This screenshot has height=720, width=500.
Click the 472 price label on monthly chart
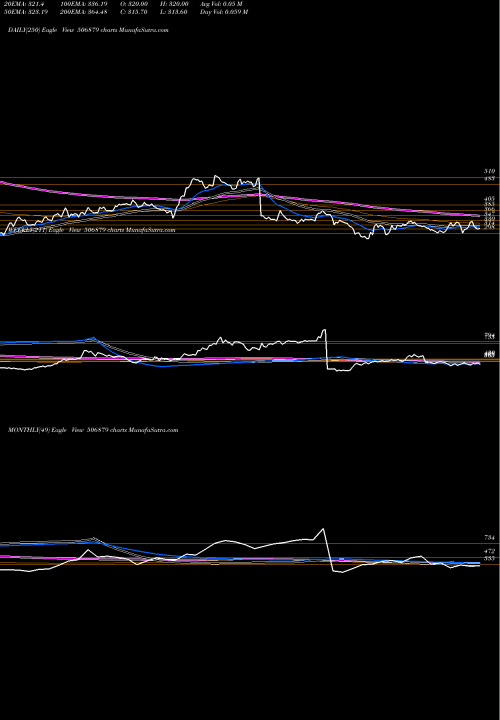point(489,551)
